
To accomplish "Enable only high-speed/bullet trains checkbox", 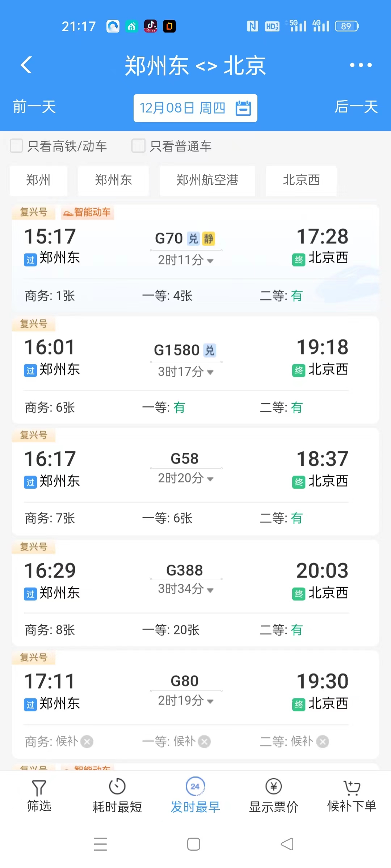I will 16,146.
